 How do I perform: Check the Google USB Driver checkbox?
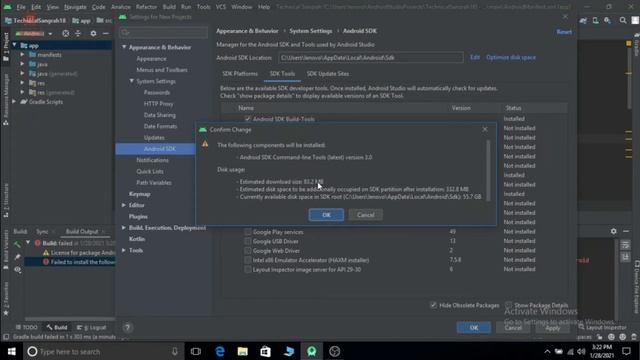248,241
